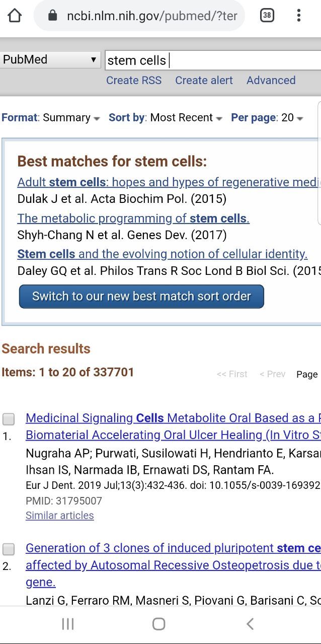Tap the padlock site security icon
This screenshot has width=321, height=644.
pyautogui.click(x=52, y=16)
